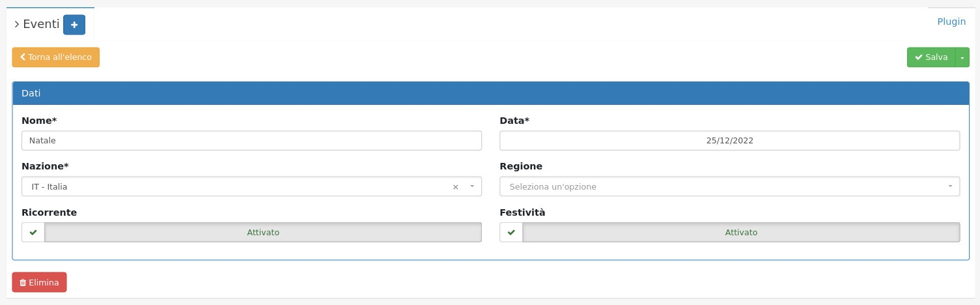
Task: Click the checkmark icon on Salva
Action: [x=919, y=57]
